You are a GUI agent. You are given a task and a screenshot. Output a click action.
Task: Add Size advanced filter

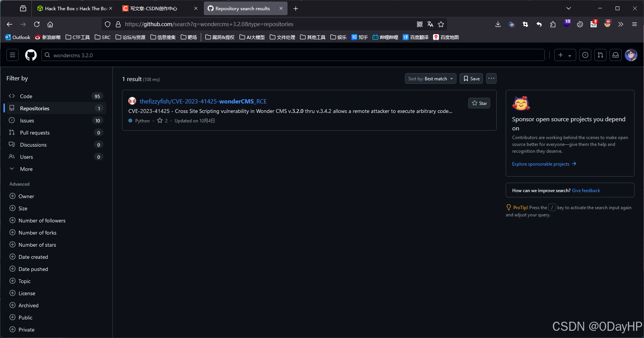click(19, 208)
